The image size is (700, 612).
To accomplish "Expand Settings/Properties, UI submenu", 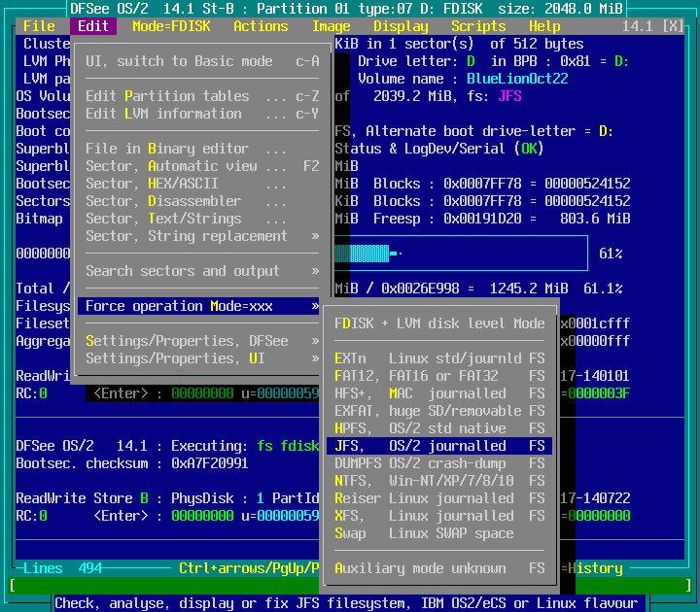I will coord(202,358).
